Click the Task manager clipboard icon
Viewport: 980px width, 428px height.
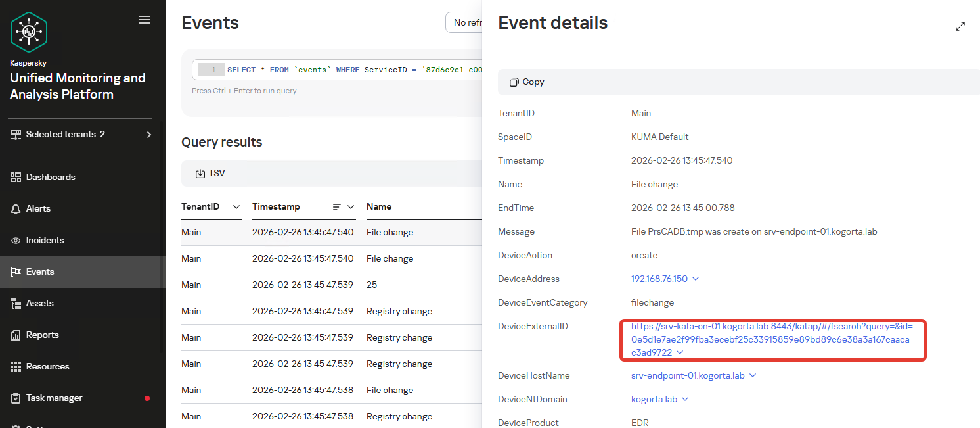[x=16, y=398]
